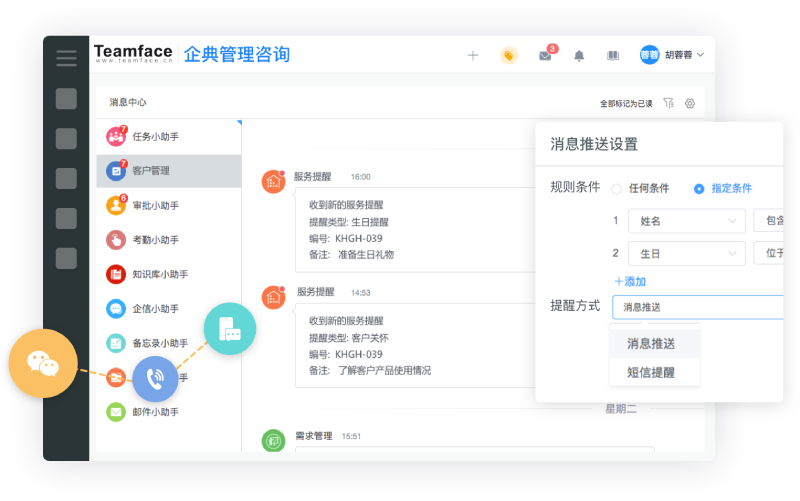Click the blue user avatar in header
The width and height of the screenshot is (800, 501).
point(649,55)
